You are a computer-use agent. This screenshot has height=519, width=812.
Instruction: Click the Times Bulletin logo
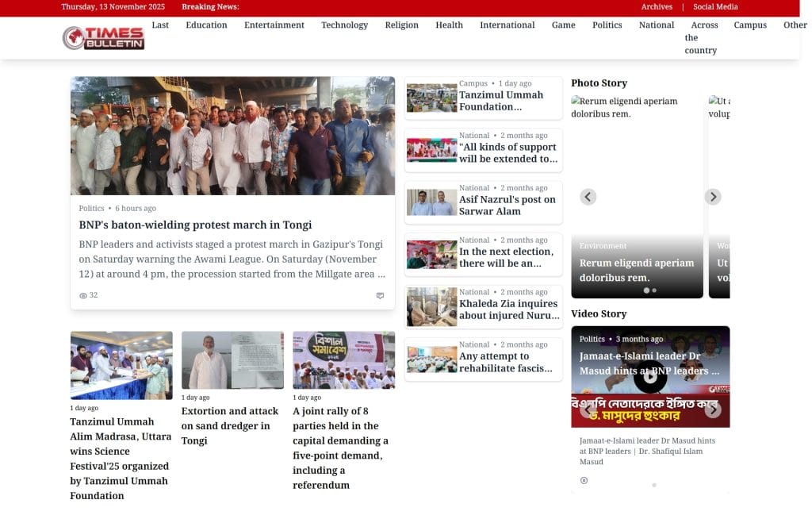(103, 37)
